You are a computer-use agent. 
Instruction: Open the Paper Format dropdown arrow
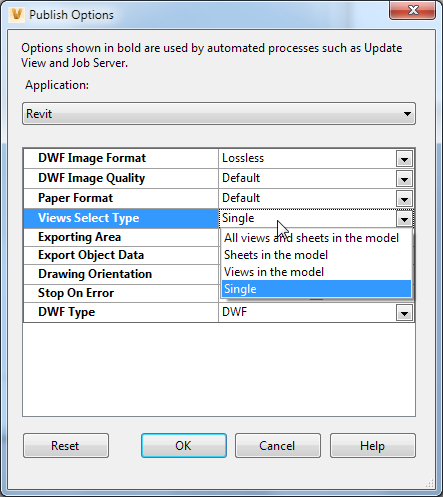click(x=404, y=199)
